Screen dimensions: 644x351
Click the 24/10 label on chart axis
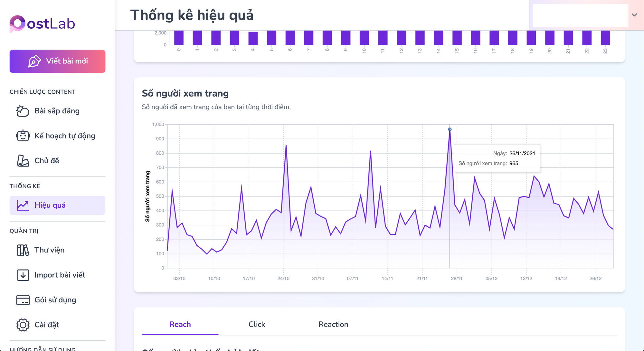pyautogui.click(x=283, y=279)
